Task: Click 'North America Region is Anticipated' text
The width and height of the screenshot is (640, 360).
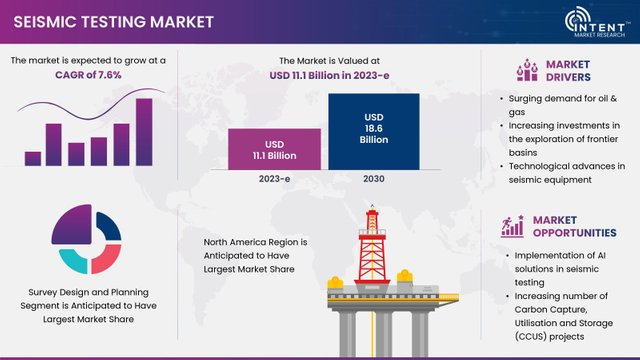Action: (x=255, y=256)
